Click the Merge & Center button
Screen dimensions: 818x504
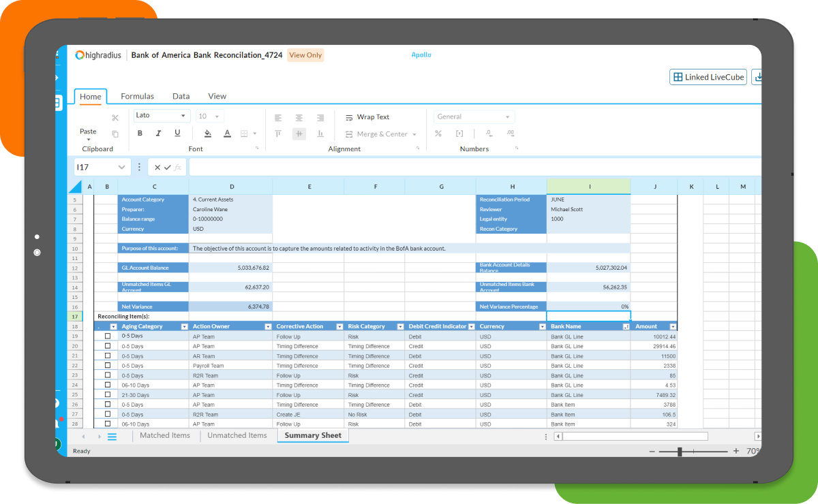tap(381, 134)
